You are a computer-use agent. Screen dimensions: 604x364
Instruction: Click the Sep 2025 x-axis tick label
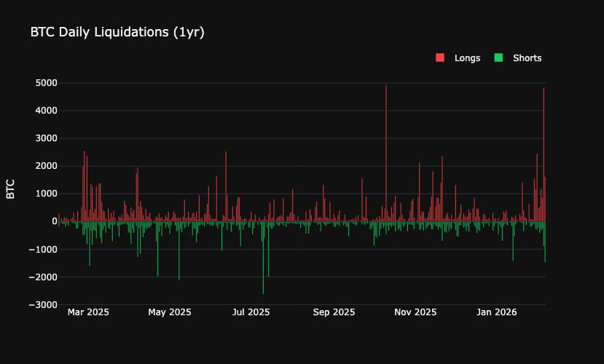(x=334, y=312)
